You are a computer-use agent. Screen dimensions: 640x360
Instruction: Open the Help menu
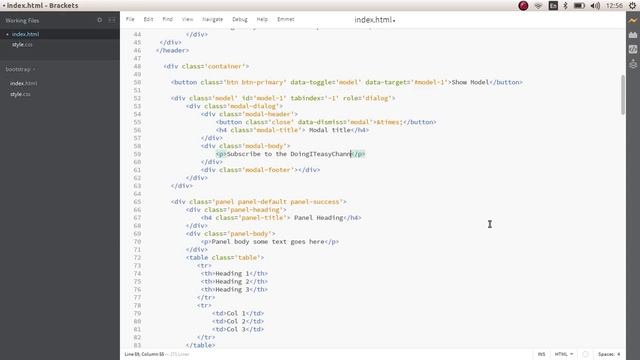262,19
